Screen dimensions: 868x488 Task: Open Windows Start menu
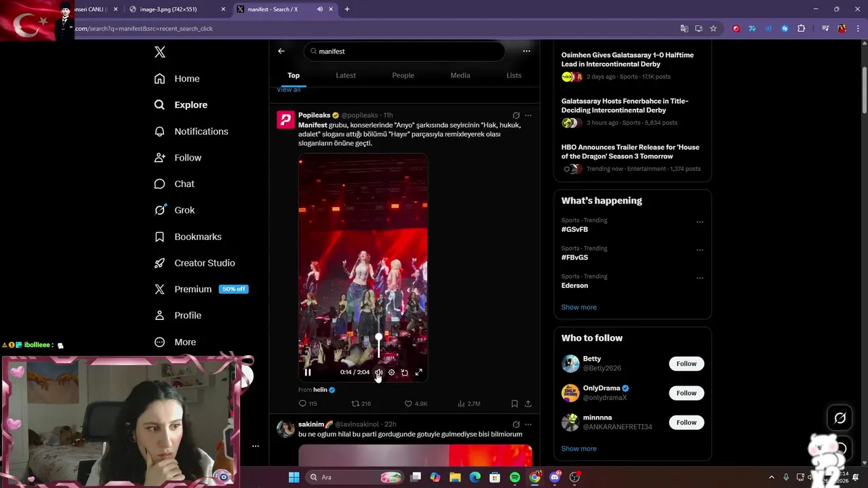point(294,477)
